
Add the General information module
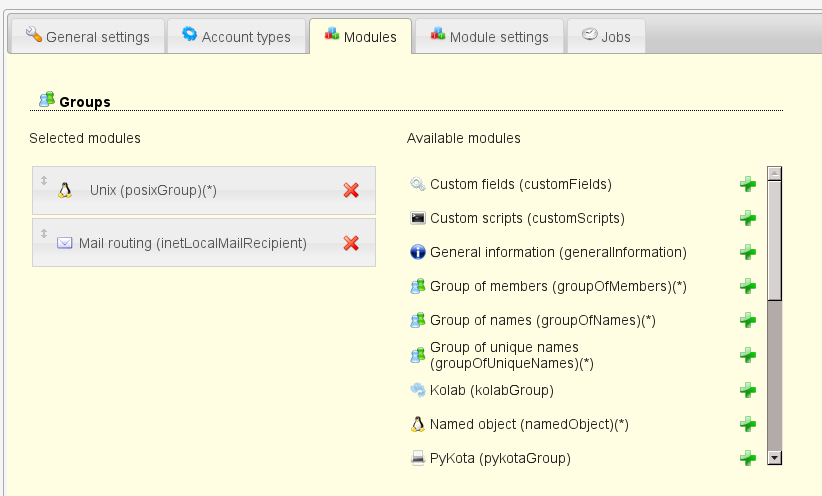coord(747,252)
